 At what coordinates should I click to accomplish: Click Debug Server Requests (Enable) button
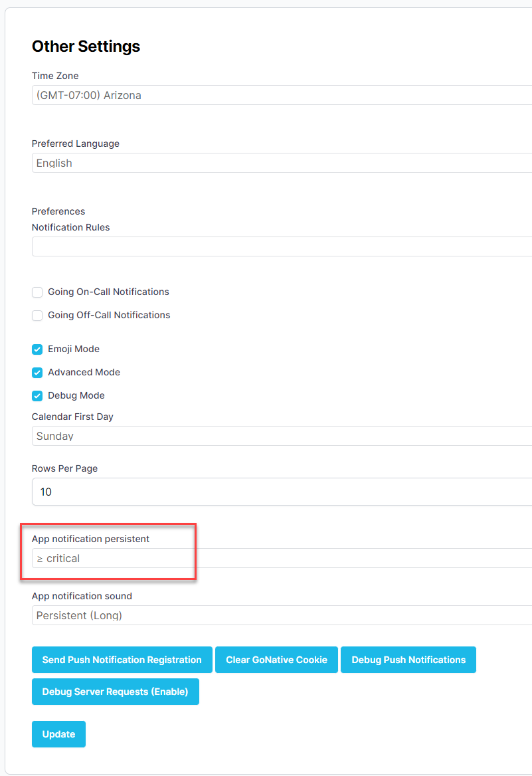[115, 692]
